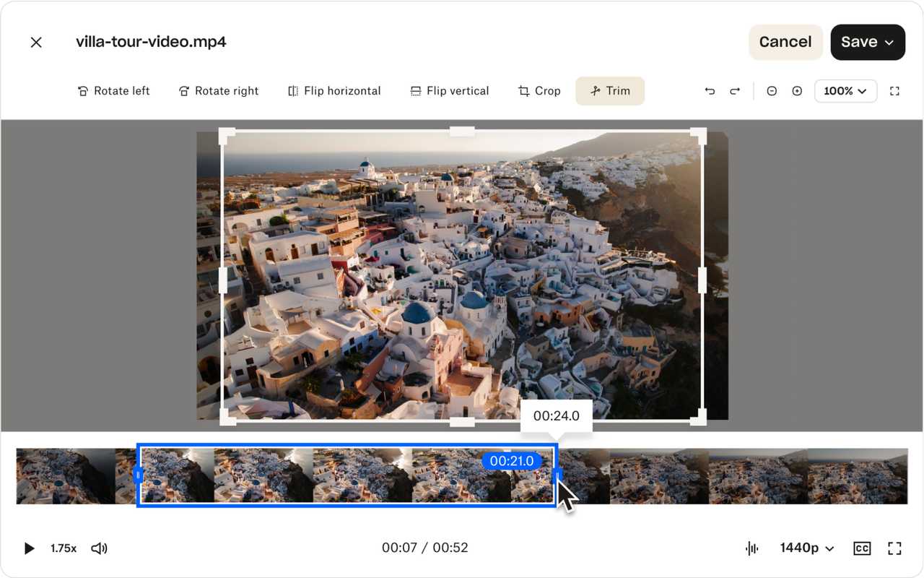The image size is (924, 578).
Task: Open the 1440p resolution dropdown
Action: click(x=806, y=548)
